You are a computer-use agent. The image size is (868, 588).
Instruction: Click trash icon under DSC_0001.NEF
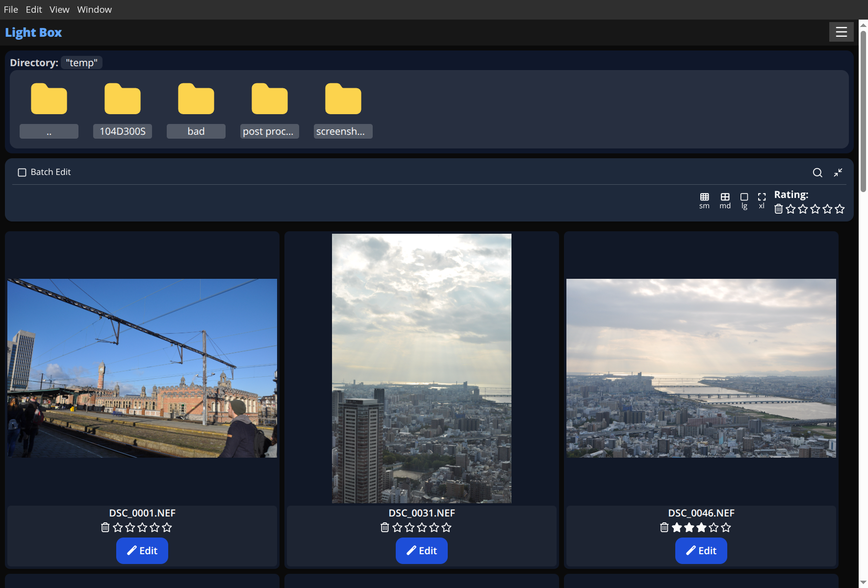105,527
